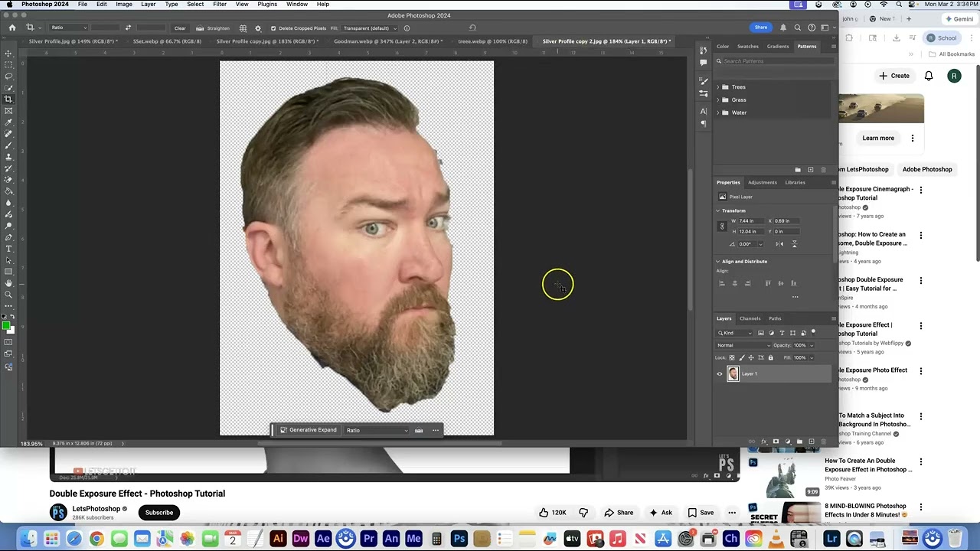The image size is (980, 551).
Task: Select the Frame tool
Action: (8, 111)
